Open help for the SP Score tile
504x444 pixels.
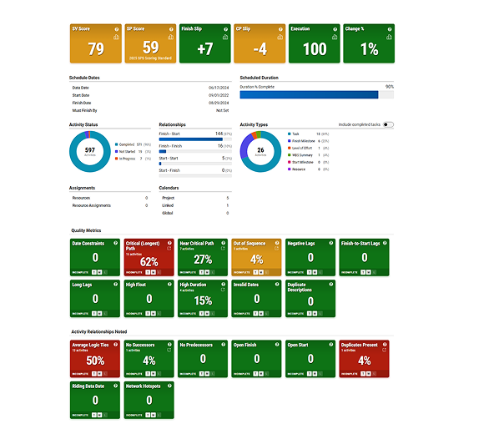pyautogui.click(x=171, y=29)
